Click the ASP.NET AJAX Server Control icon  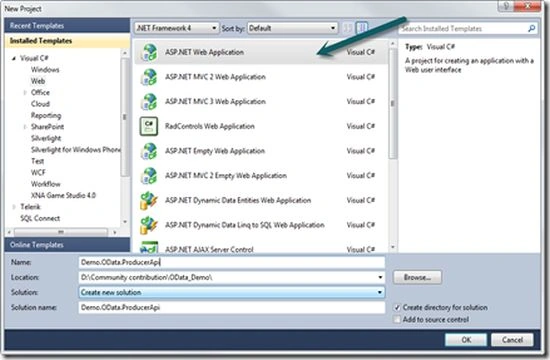[149, 247]
